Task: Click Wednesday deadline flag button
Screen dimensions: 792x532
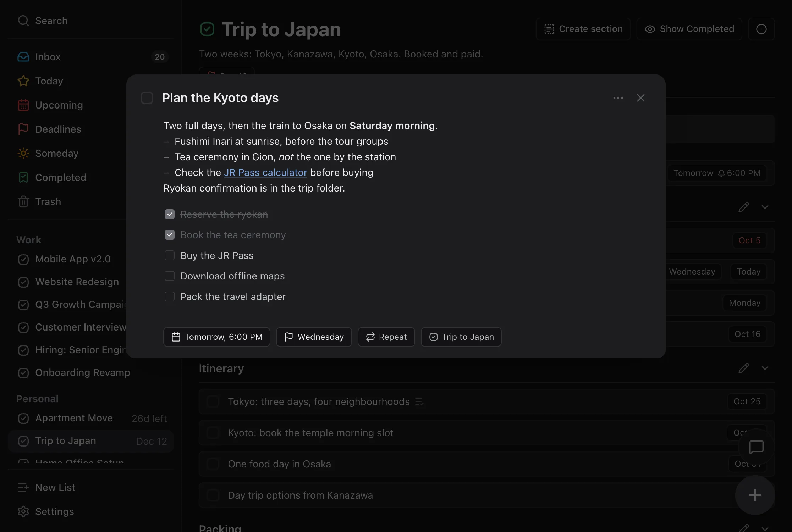Action: 314,337
